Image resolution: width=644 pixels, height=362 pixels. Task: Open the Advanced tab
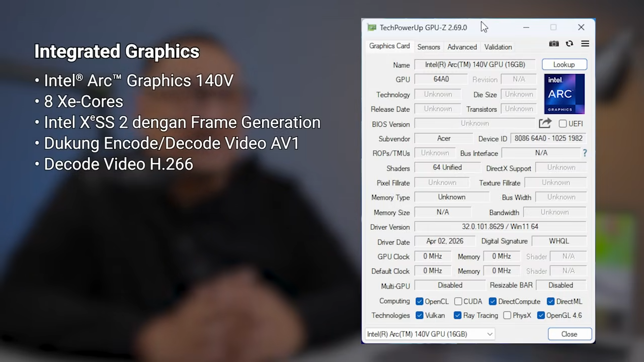462,47
